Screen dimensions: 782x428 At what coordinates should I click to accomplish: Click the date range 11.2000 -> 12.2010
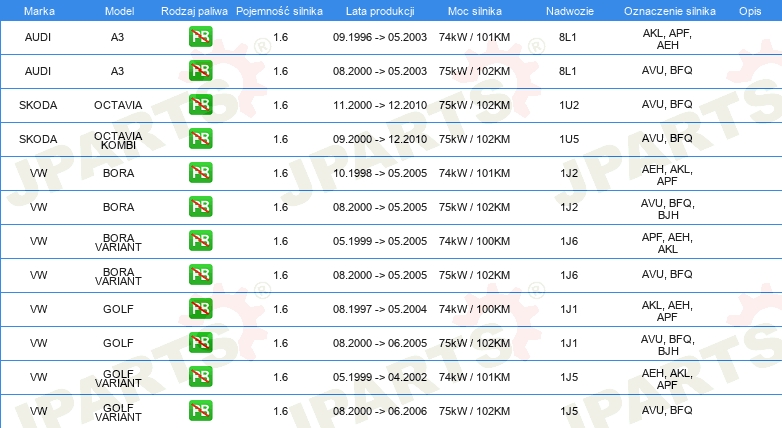(x=380, y=105)
